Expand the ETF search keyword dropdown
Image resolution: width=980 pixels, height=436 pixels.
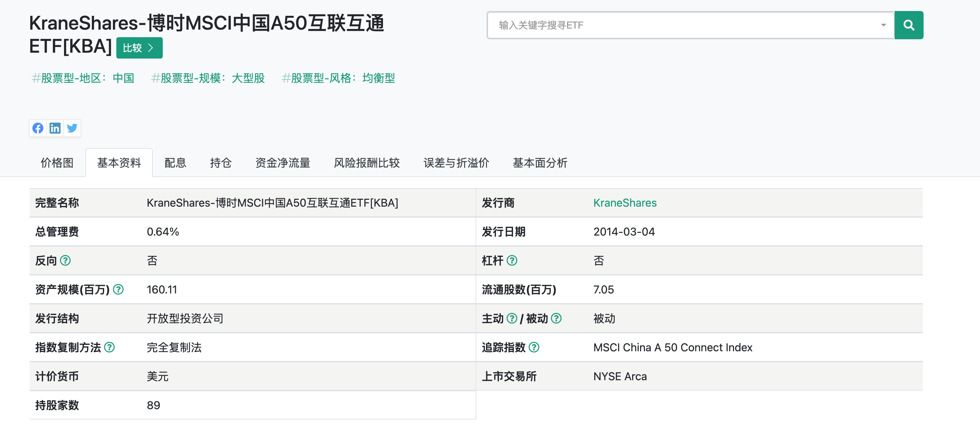click(883, 25)
